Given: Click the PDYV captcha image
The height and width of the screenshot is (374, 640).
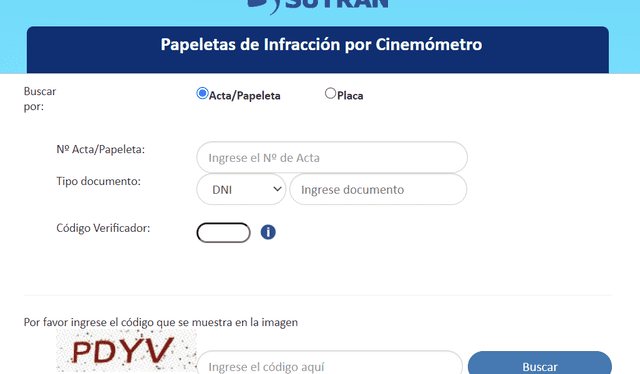Looking at the screenshot, I should [x=126, y=350].
